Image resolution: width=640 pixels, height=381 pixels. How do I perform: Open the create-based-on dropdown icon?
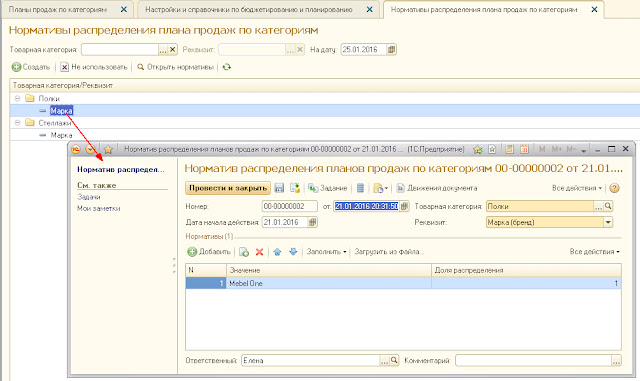point(380,188)
